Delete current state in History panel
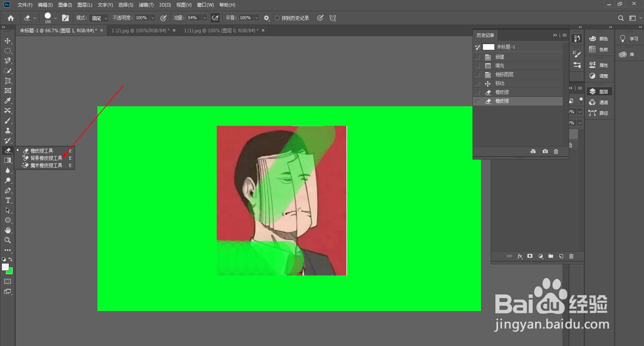 pos(556,152)
